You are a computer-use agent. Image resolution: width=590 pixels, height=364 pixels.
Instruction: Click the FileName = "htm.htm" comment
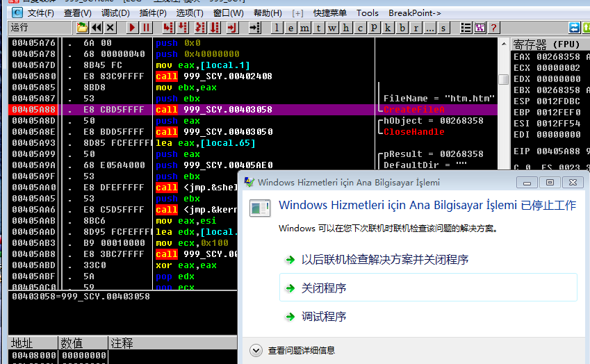point(439,99)
